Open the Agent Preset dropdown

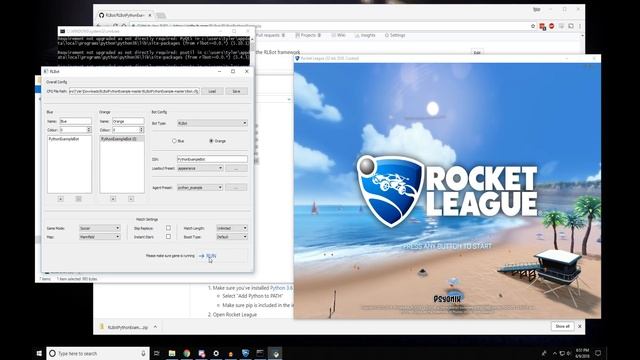pyautogui.click(x=200, y=187)
